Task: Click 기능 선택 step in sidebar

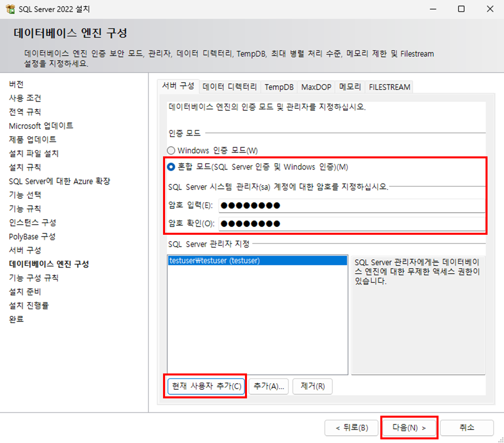Action: (25, 195)
